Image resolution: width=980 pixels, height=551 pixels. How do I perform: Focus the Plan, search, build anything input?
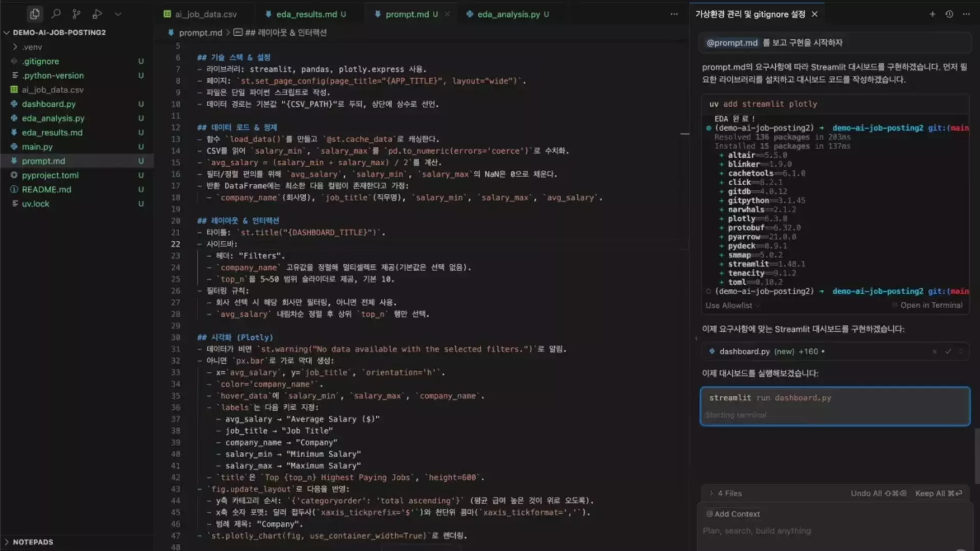point(835,531)
